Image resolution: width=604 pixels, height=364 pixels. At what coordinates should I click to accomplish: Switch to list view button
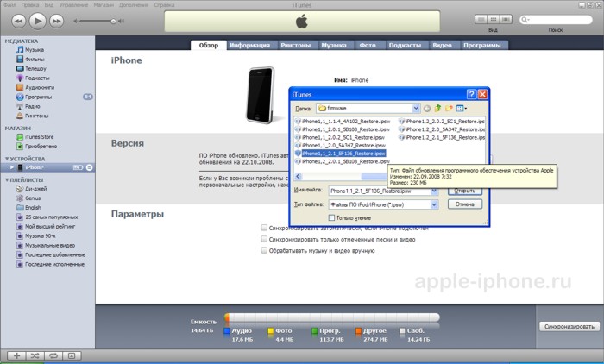481,19
